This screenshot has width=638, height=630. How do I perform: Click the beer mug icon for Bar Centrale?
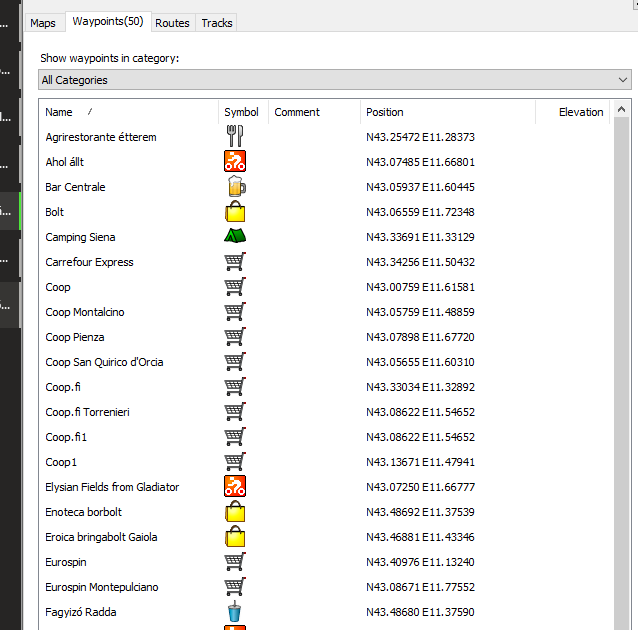click(236, 186)
